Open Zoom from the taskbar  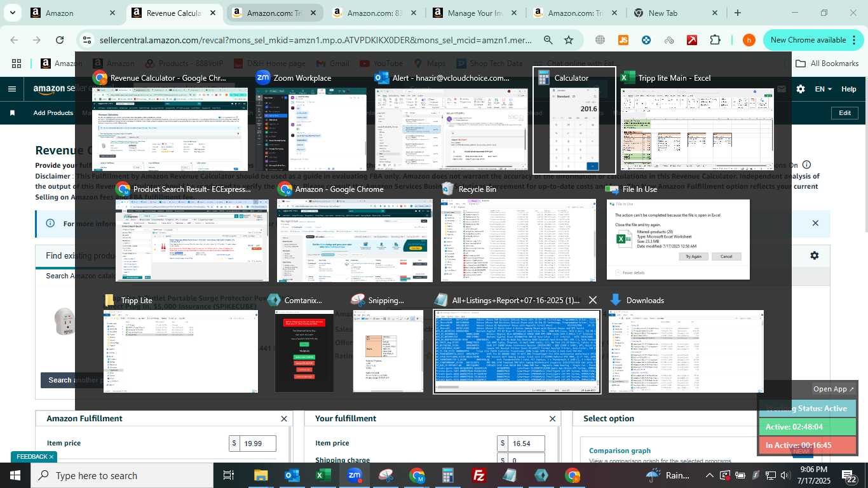click(x=354, y=475)
